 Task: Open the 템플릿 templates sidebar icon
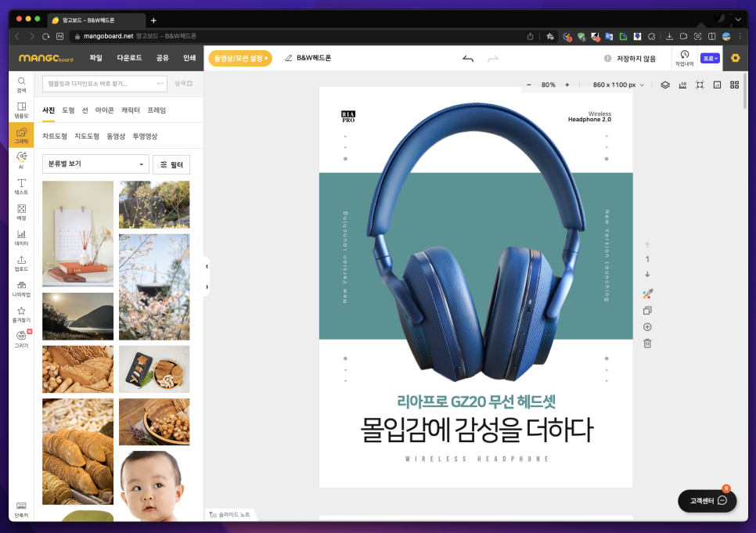click(21, 110)
